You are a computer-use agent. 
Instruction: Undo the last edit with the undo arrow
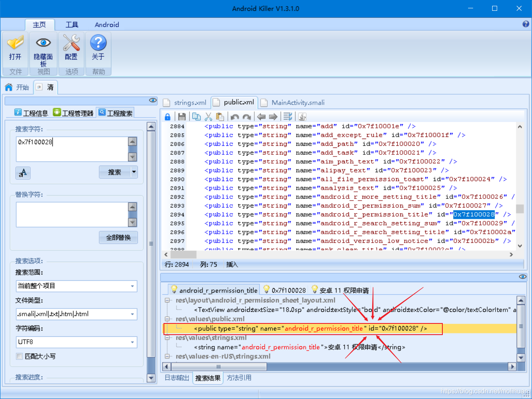(x=235, y=117)
